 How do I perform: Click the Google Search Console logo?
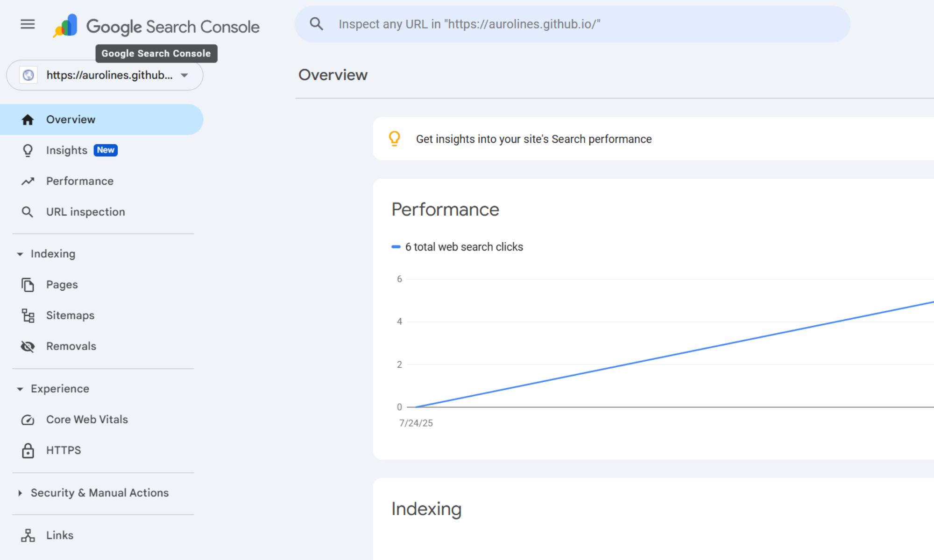[65, 26]
